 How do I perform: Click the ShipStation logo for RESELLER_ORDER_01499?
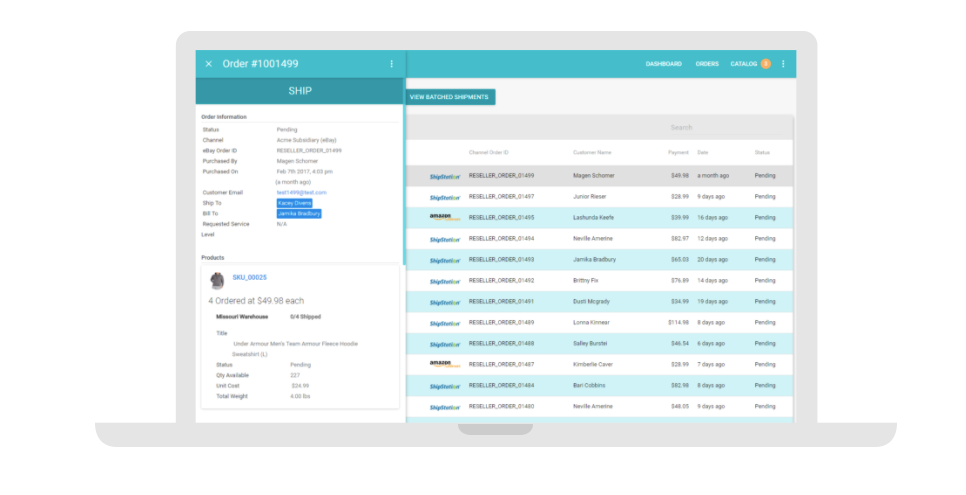pyautogui.click(x=445, y=177)
